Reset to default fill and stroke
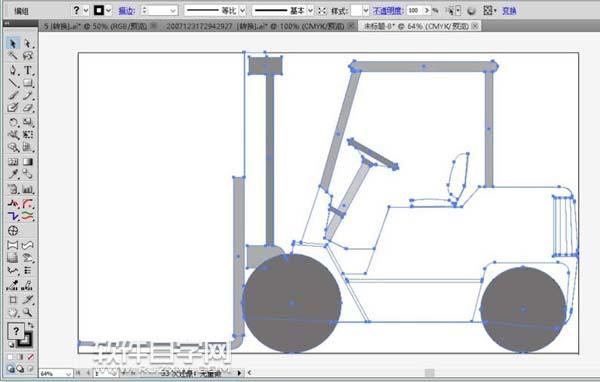 point(11,344)
